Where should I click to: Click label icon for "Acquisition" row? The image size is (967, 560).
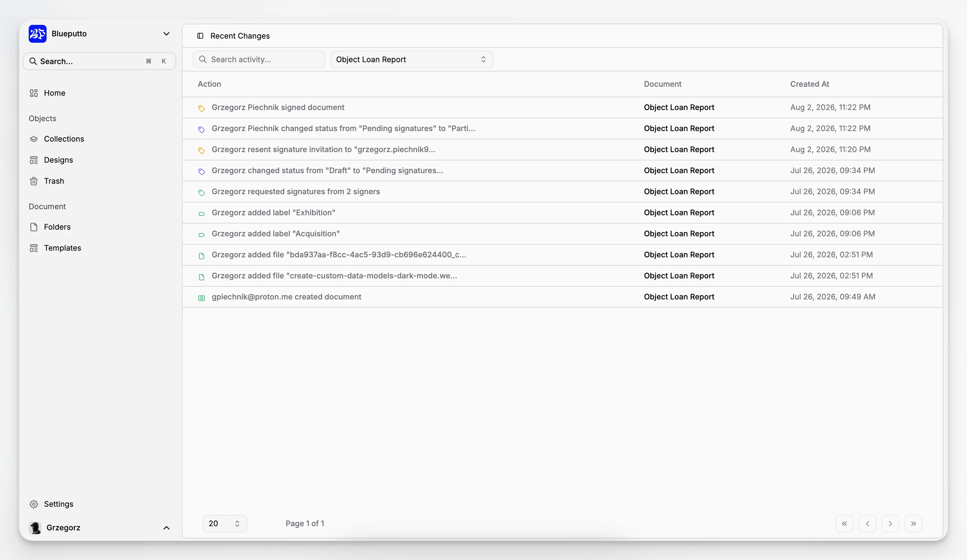[x=202, y=235]
